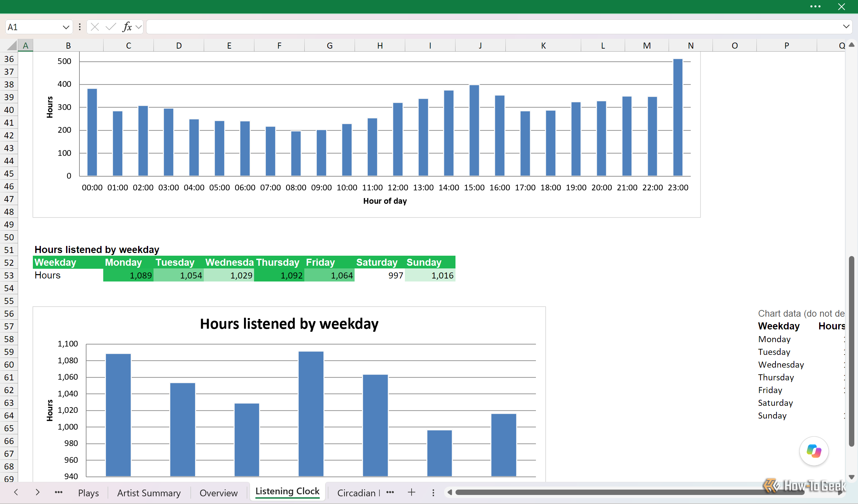This screenshot has height=504, width=858.
Task: Select Wednesday in chart data list
Action: [781, 365]
